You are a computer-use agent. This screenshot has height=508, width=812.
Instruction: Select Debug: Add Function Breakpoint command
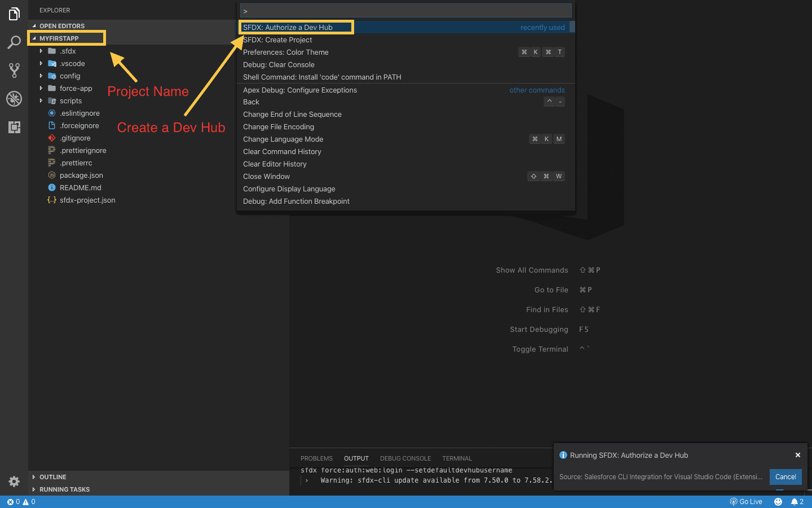point(403,201)
